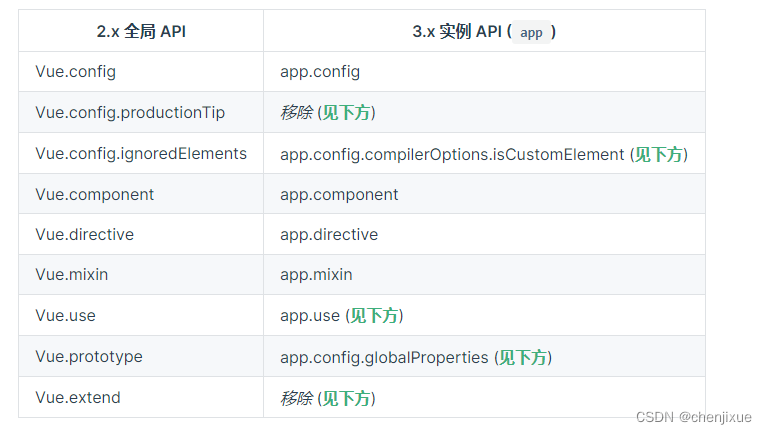The width and height of the screenshot is (767, 434).
Task: Click the 见下方 link after globalProperties
Action: pyautogui.click(x=523, y=357)
